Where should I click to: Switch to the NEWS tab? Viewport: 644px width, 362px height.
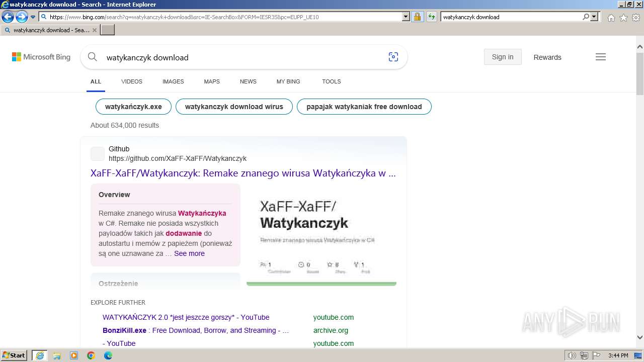[x=248, y=81]
